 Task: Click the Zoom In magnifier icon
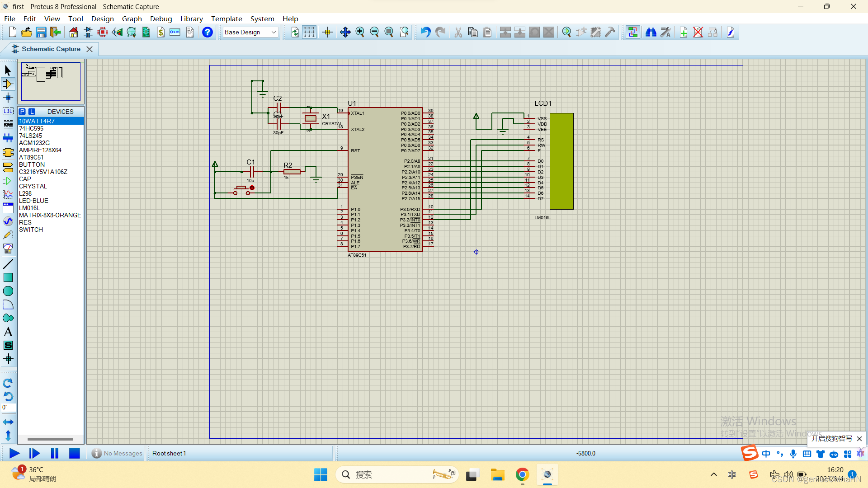pos(360,32)
